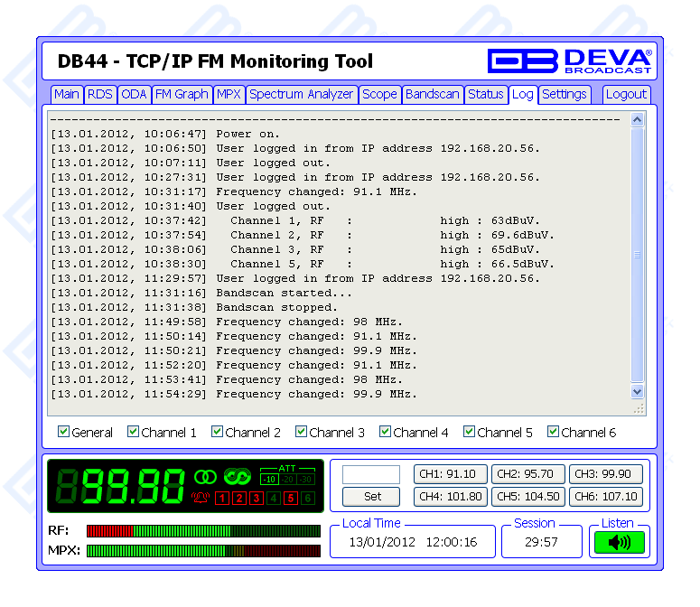This screenshot has width=700, height=607.
Task: Click the -10 attenuator indicator
Action: click(269, 480)
